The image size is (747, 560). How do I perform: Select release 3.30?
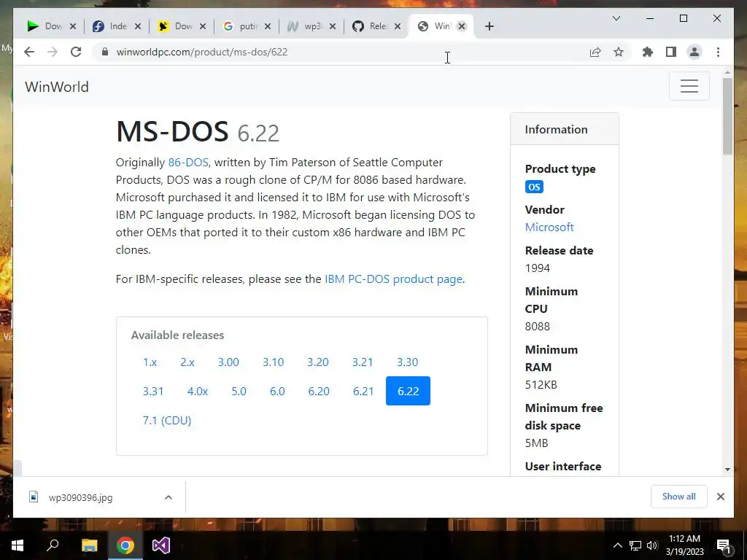click(x=407, y=362)
